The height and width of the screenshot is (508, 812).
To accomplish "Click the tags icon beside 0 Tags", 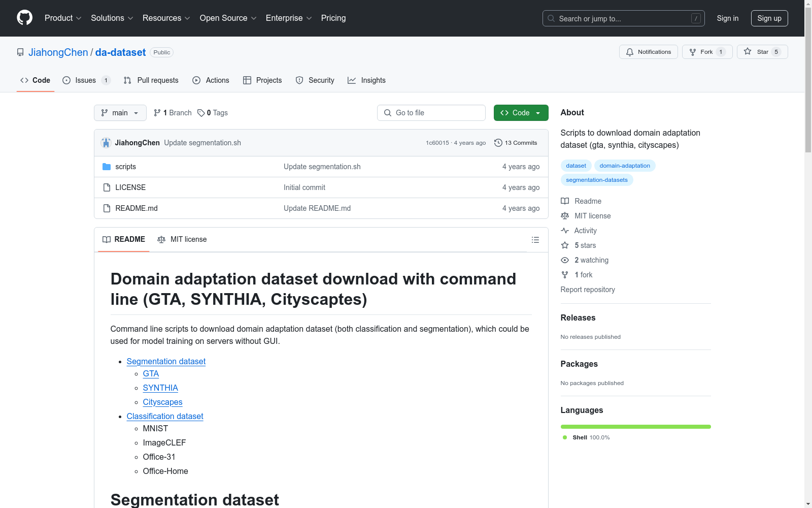I will [x=201, y=113].
